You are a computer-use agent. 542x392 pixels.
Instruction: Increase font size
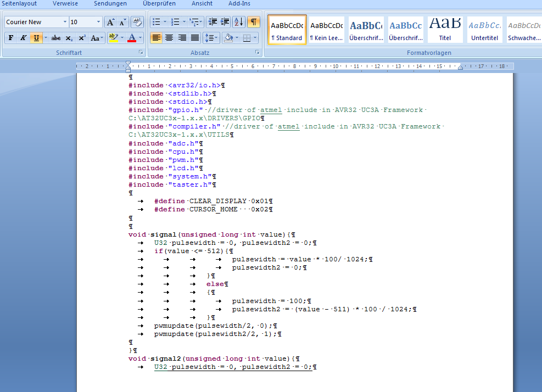pos(110,22)
